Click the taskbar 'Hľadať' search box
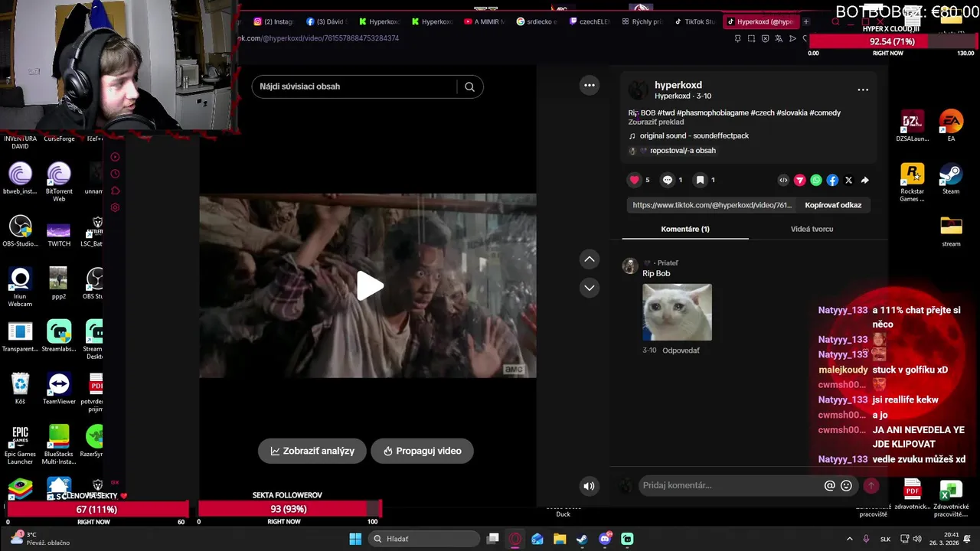This screenshot has width=980, height=551. tap(423, 539)
